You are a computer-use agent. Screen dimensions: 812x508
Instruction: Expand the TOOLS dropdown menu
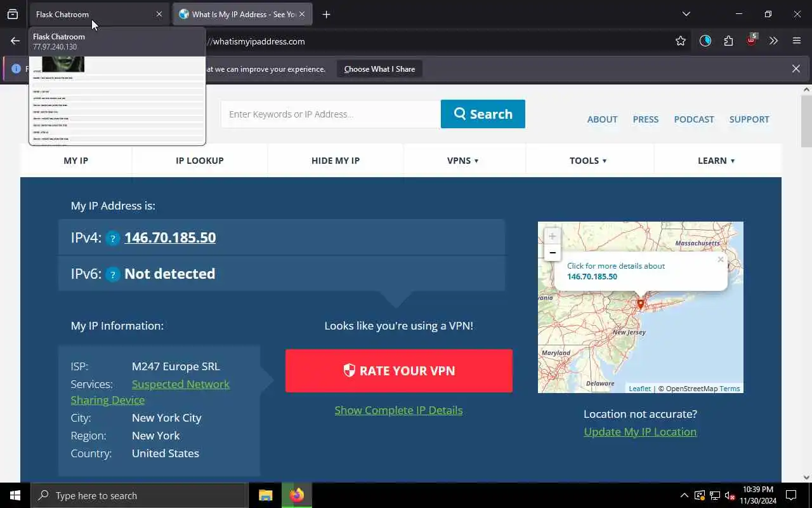click(589, 161)
